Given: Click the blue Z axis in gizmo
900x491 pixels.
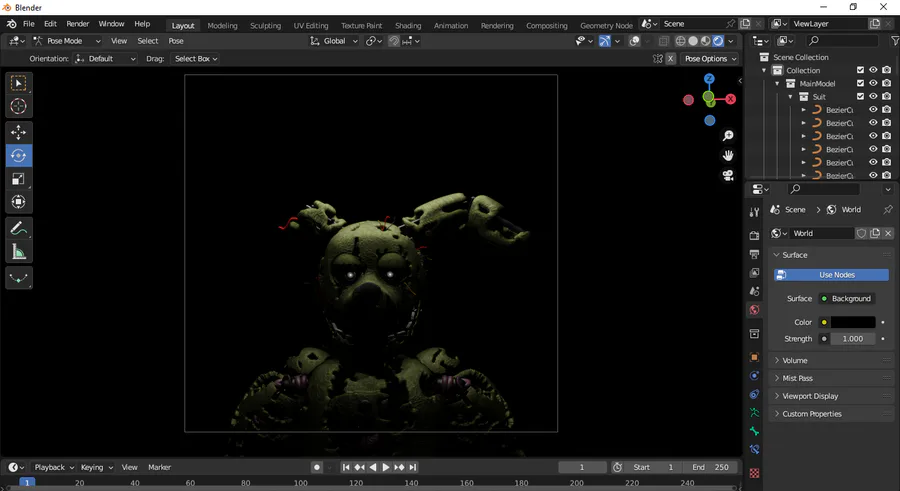Looking at the screenshot, I should tap(709, 79).
